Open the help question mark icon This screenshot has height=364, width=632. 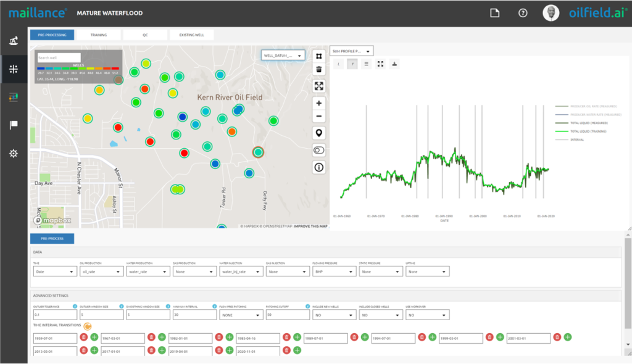pyautogui.click(x=523, y=13)
